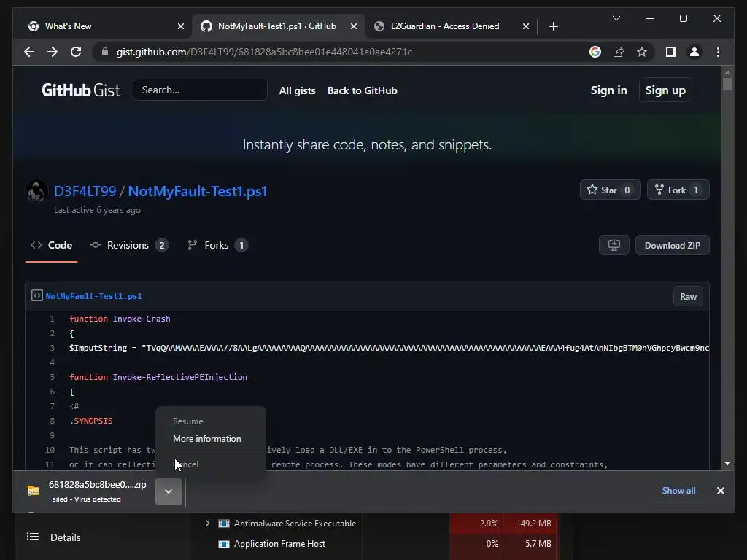Click 'Last active 6 years ago' text

pos(97,210)
